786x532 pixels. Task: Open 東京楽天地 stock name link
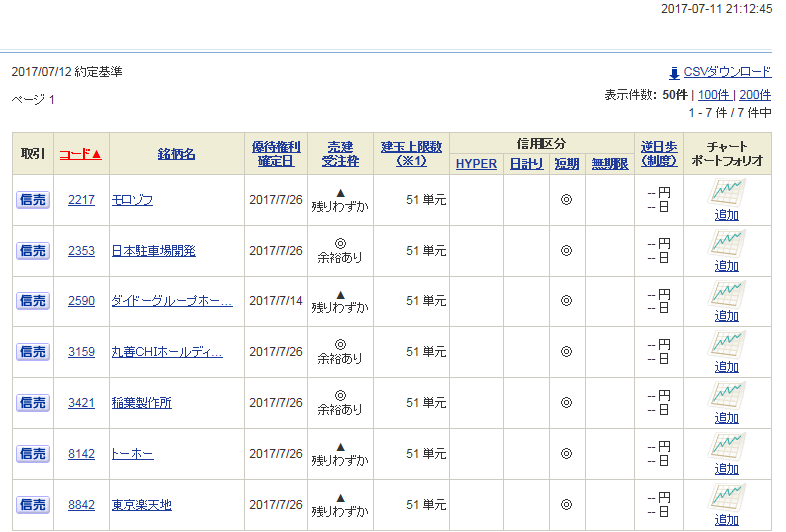141,505
